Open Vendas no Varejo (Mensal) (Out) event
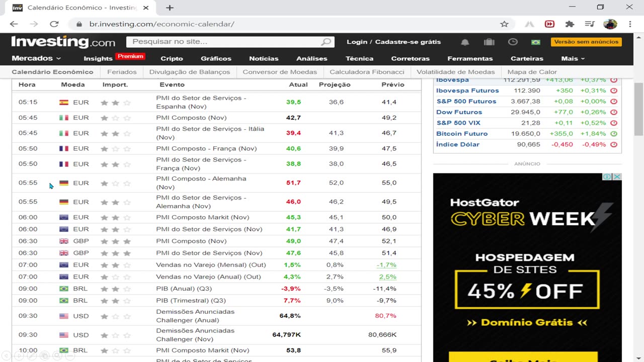The width and height of the screenshot is (644, 362). pyautogui.click(x=211, y=265)
